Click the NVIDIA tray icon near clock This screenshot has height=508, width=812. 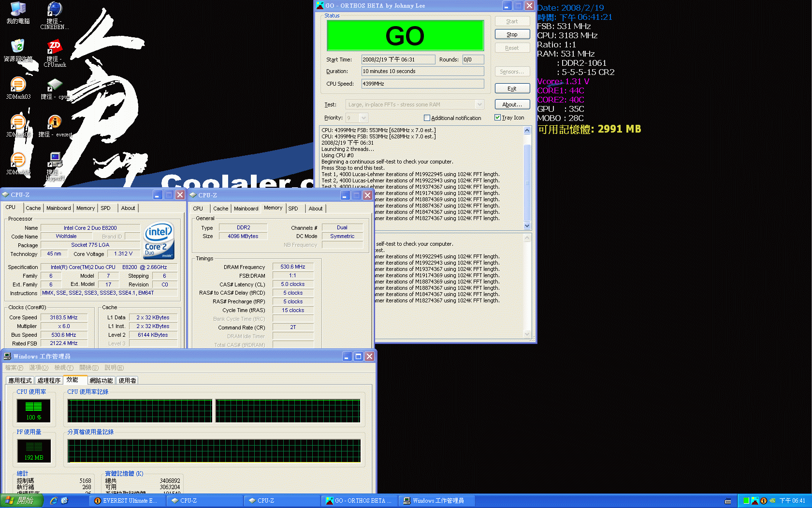pyautogui.click(x=772, y=501)
